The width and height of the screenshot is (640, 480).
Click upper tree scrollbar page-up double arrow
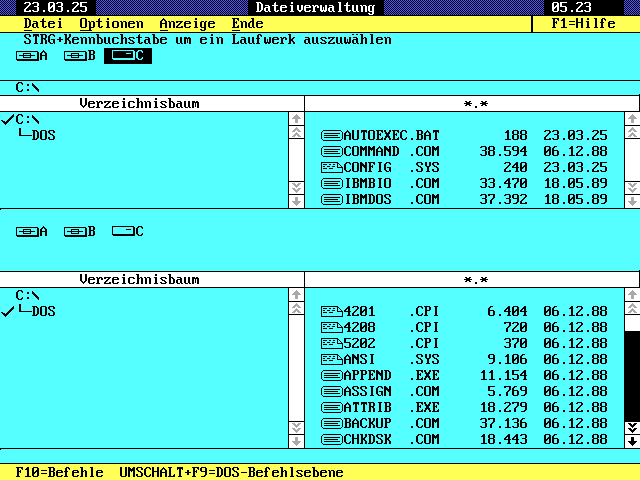click(x=296, y=132)
